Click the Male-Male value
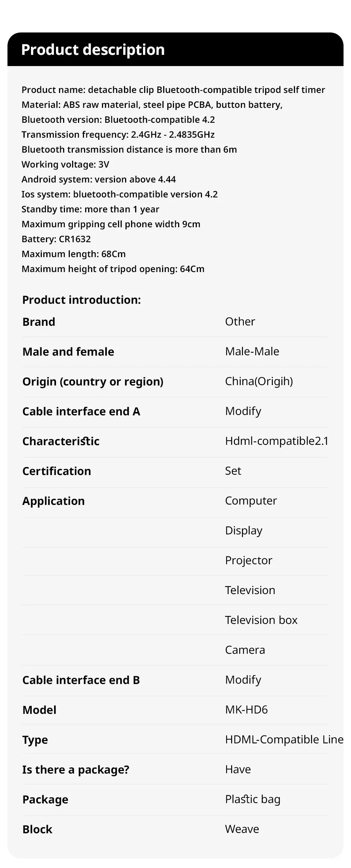Viewport: 351px width, 868px height. pyautogui.click(x=252, y=351)
